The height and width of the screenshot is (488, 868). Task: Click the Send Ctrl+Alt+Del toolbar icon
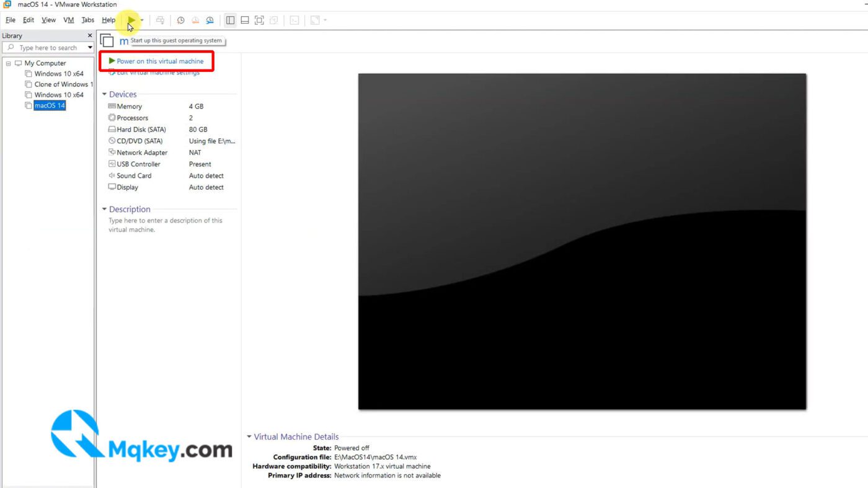click(x=160, y=20)
